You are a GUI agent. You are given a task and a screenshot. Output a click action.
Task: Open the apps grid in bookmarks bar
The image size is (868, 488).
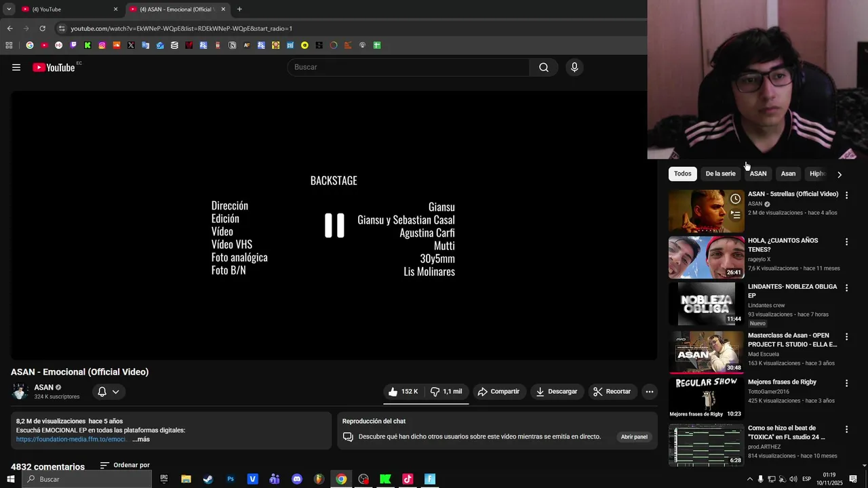(x=9, y=45)
